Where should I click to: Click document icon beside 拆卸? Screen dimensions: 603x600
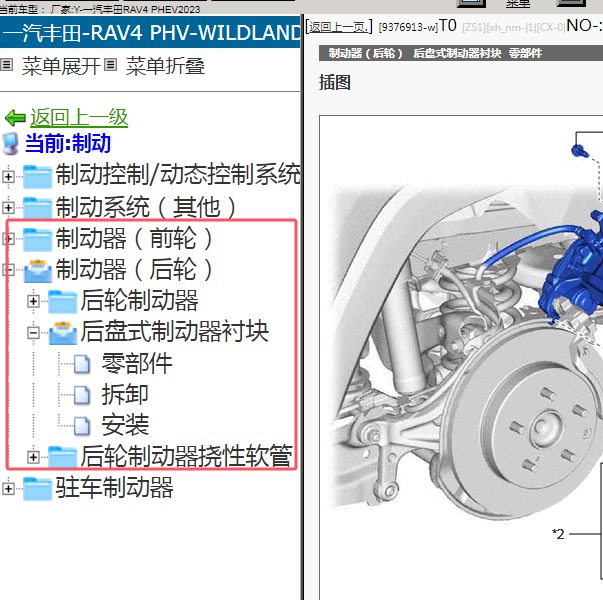click(x=82, y=395)
